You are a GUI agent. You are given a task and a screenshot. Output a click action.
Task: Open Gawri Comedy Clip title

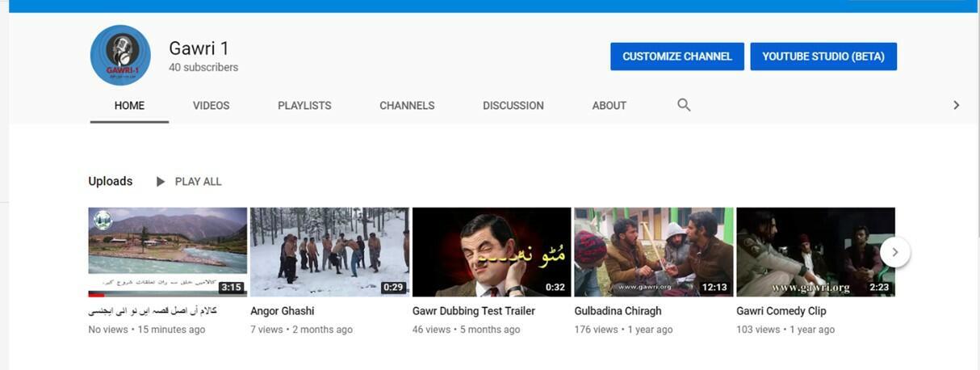click(781, 311)
